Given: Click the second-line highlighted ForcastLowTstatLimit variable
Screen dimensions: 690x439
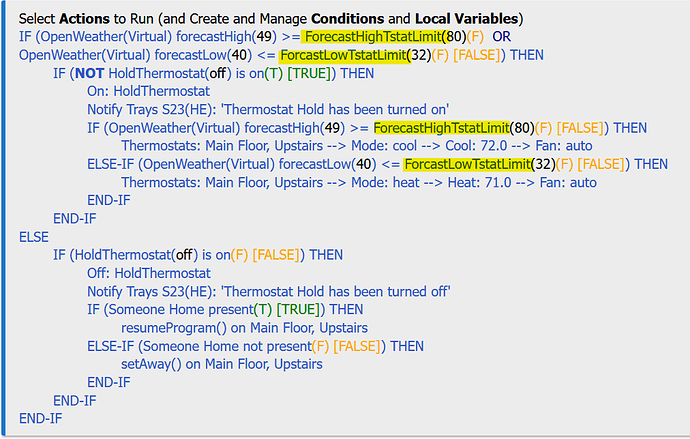Looking at the screenshot, I should 344,55.
